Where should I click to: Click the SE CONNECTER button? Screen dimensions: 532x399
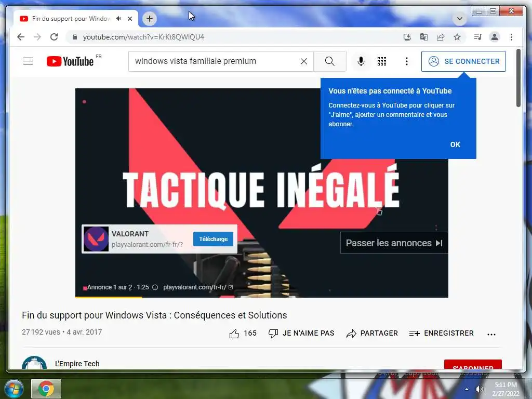click(x=463, y=61)
